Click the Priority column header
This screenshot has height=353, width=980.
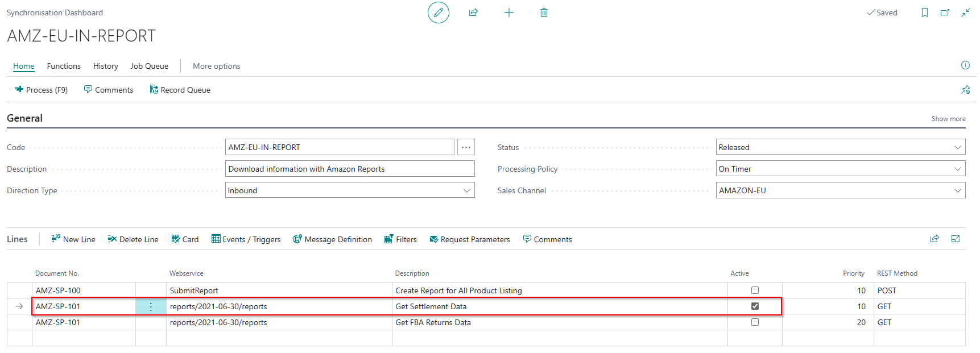(x=854, y=273)
